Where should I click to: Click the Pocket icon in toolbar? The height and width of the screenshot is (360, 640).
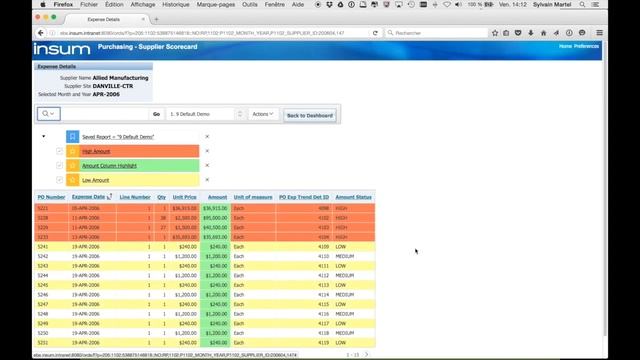pyautogui.click(x=518, y=33)
